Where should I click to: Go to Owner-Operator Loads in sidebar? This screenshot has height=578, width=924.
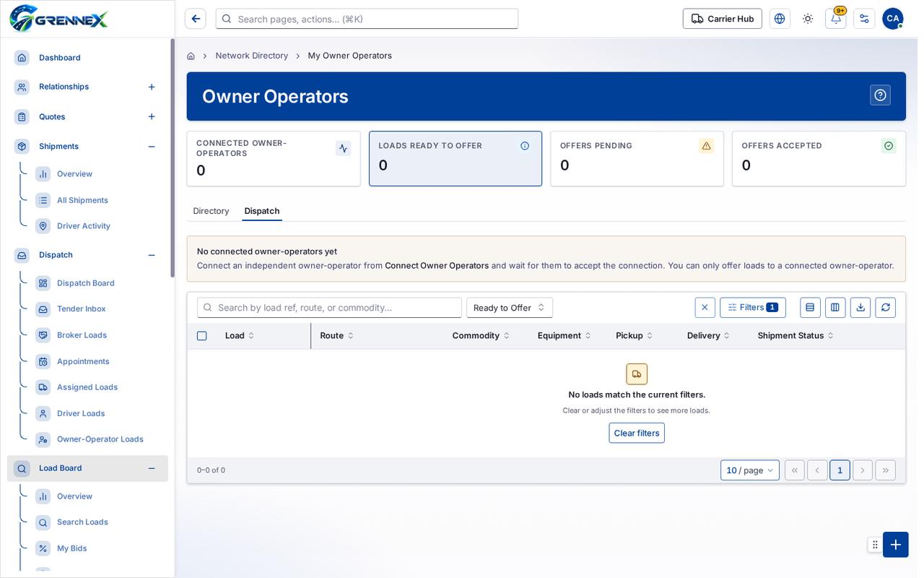click(x=100, y=439)
